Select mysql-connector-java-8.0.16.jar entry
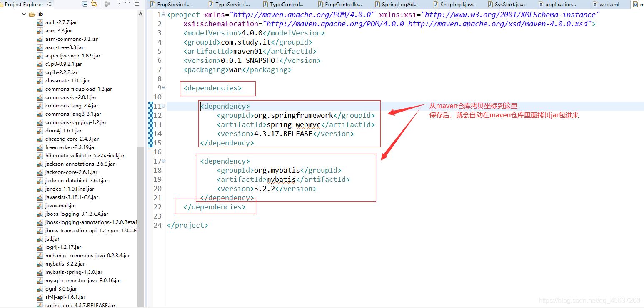644x308 pixels. [83, 281]
